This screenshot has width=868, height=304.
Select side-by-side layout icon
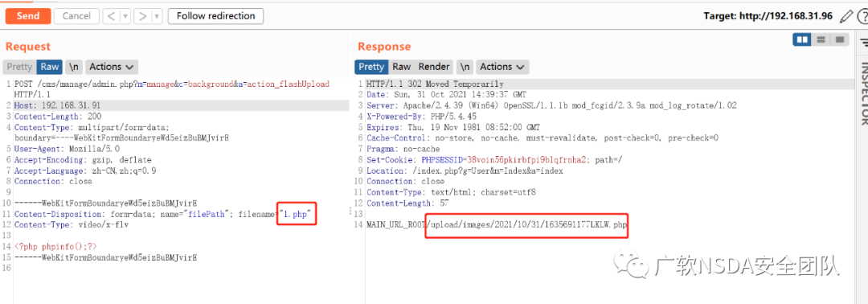click(802, 40)
